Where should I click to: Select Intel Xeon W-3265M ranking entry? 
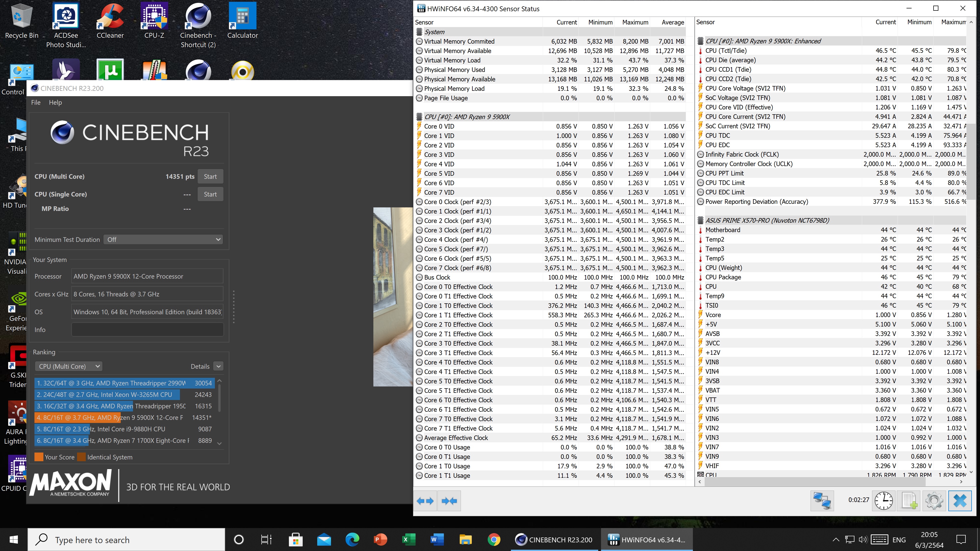[125, 395]
